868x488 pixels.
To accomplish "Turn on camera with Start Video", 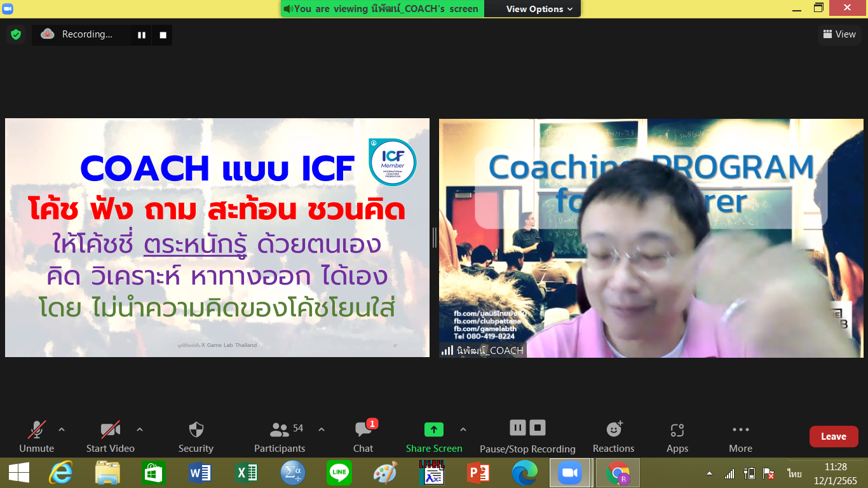I will tap(111, 437).
